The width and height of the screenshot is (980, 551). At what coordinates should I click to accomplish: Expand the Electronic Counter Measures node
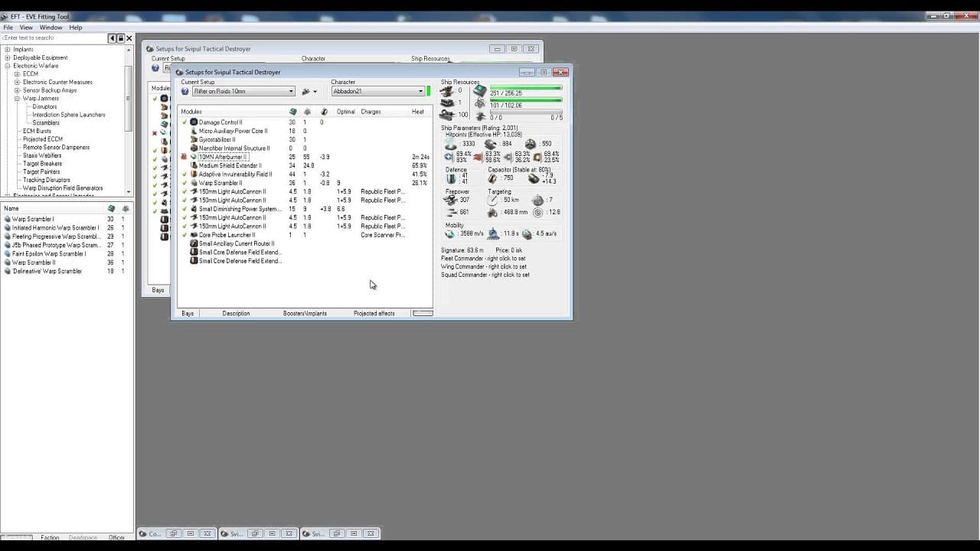coord(18,83)
